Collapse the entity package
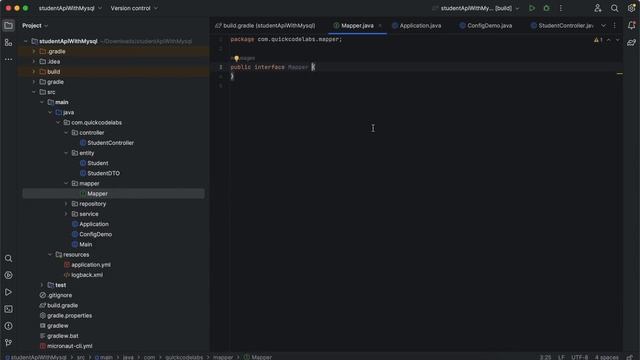This screenshot has width=640, height=360. tap(66, 153)
